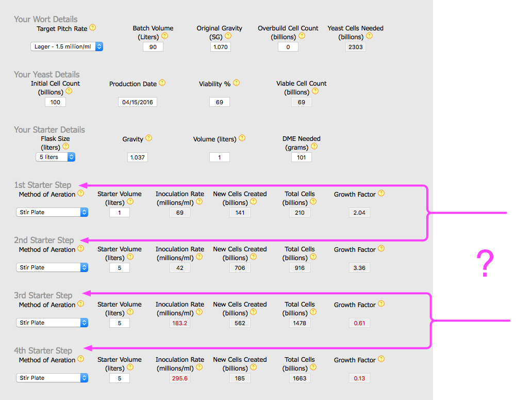Open the Target Pitch Rate dropdown
532x400 pixels.
coord(67,46)
